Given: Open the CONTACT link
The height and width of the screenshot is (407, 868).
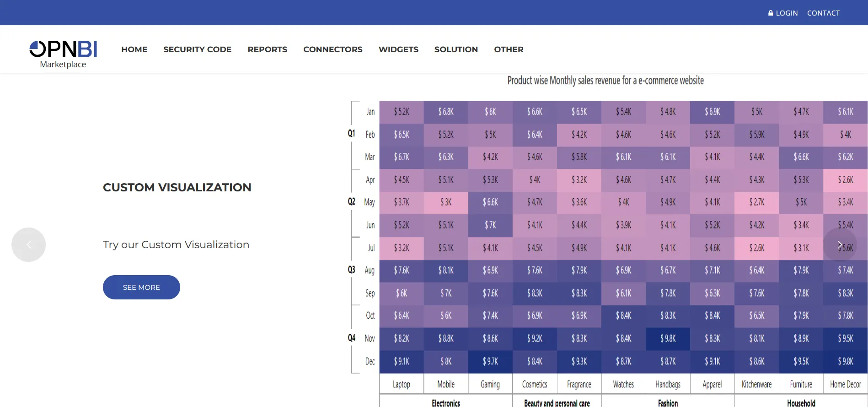Looking at the screenshot, I should coord(823,13).
